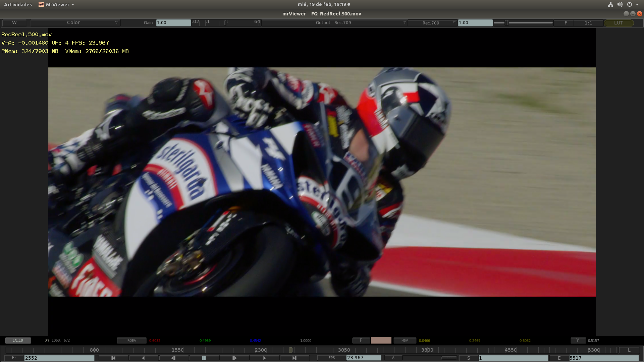Click the Y luminance button

[578, 340]
